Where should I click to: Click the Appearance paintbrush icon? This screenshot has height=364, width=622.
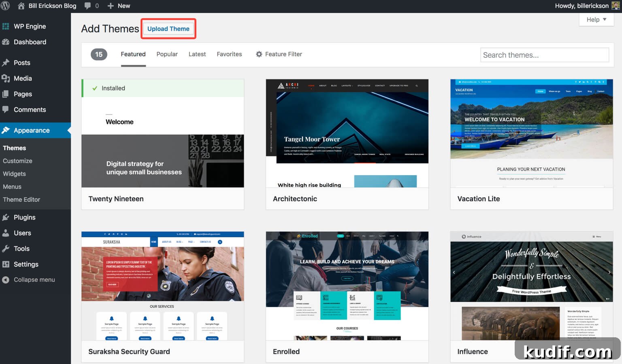click(6, 130)
